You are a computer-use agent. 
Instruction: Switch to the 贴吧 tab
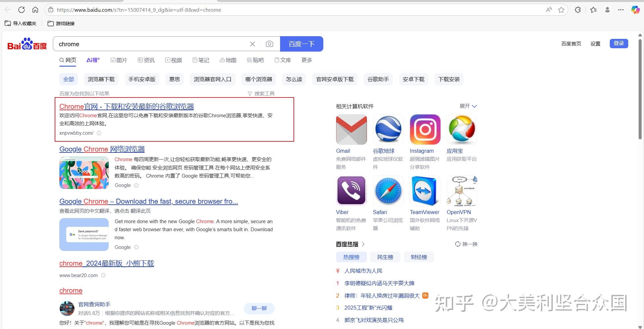pyautogui.click(x=255, y=60)
